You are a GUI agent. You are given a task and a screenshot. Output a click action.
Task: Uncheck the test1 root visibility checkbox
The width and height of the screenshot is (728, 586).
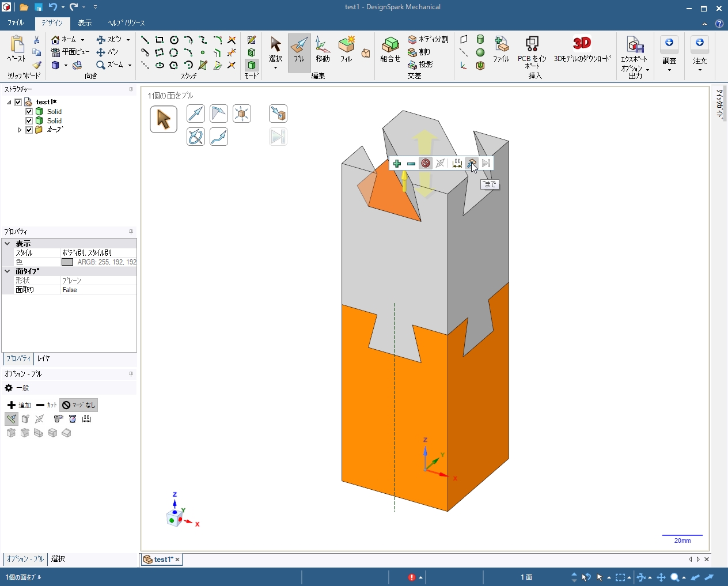tap(18, 102)
